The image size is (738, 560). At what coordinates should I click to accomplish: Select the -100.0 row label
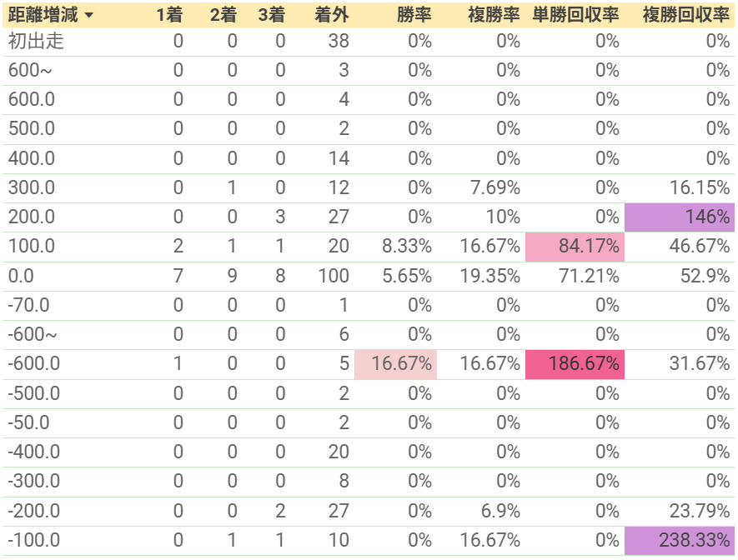[34, 540]
